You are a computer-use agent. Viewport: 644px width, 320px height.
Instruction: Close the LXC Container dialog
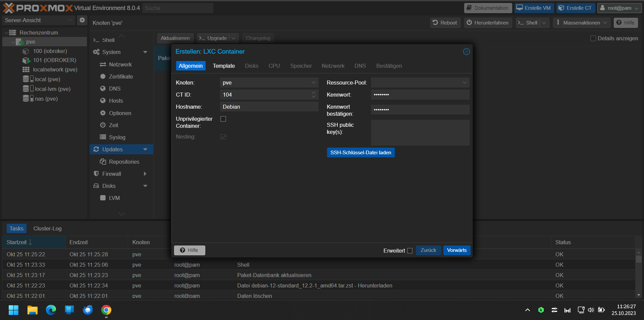(x=466, y=52)
